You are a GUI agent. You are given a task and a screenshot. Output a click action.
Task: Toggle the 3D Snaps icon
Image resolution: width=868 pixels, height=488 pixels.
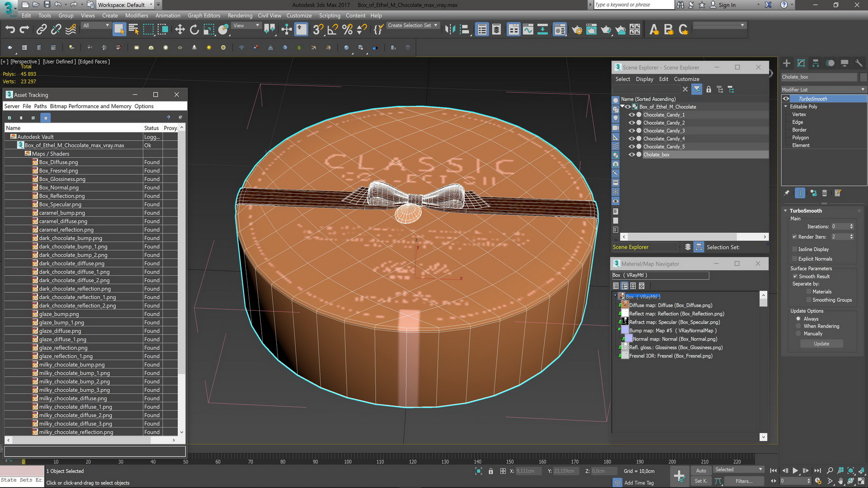(x=318, y=30)
